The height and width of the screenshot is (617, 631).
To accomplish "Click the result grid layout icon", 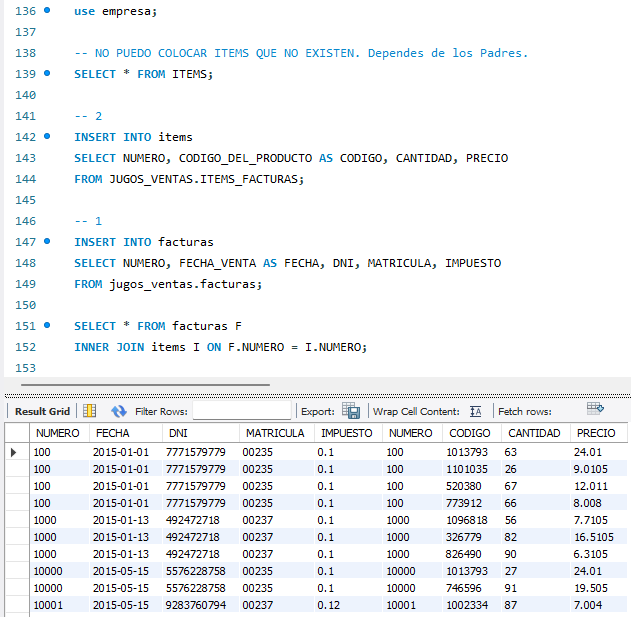I will 89,411.
